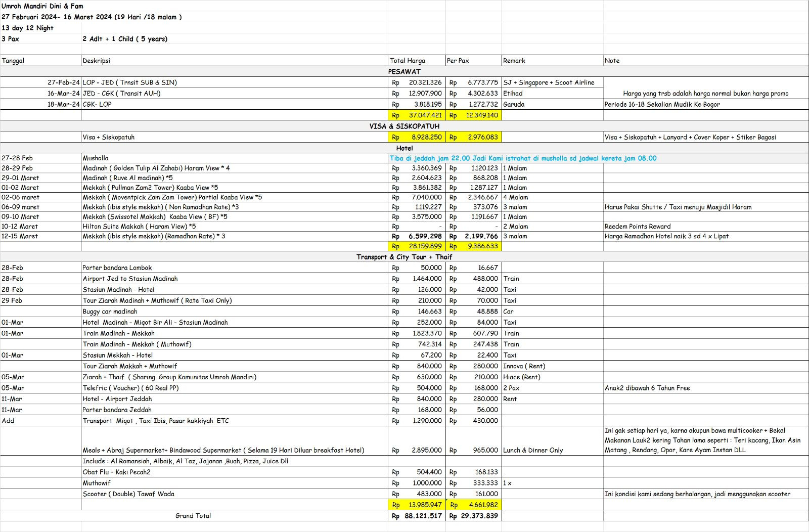Click the "Grand Total" label cell
This screenshot has height=532, width=809.
pos(193,516)
